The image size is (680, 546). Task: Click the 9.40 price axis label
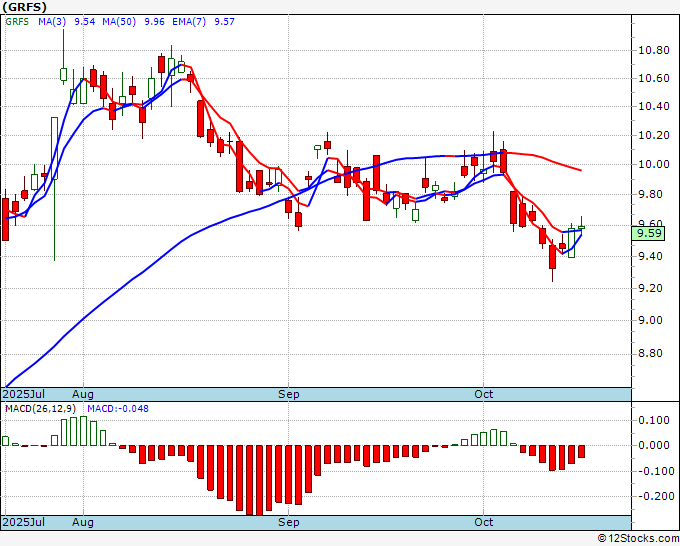click(651, 256)
